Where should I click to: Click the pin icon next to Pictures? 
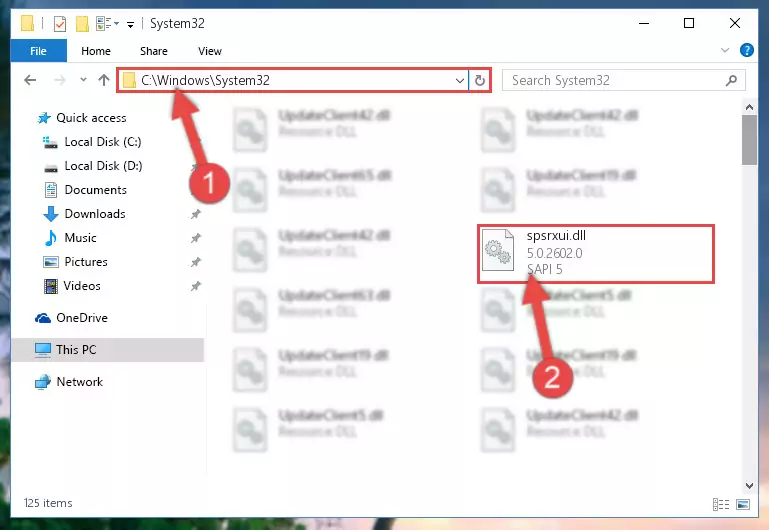(x=196, y=262)
